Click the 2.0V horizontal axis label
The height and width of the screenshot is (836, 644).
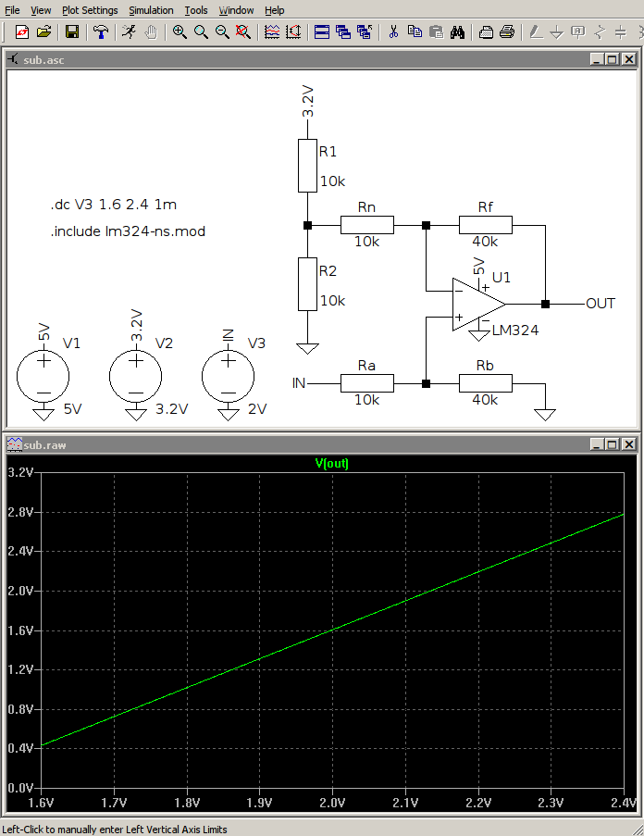tap(332, 803)
